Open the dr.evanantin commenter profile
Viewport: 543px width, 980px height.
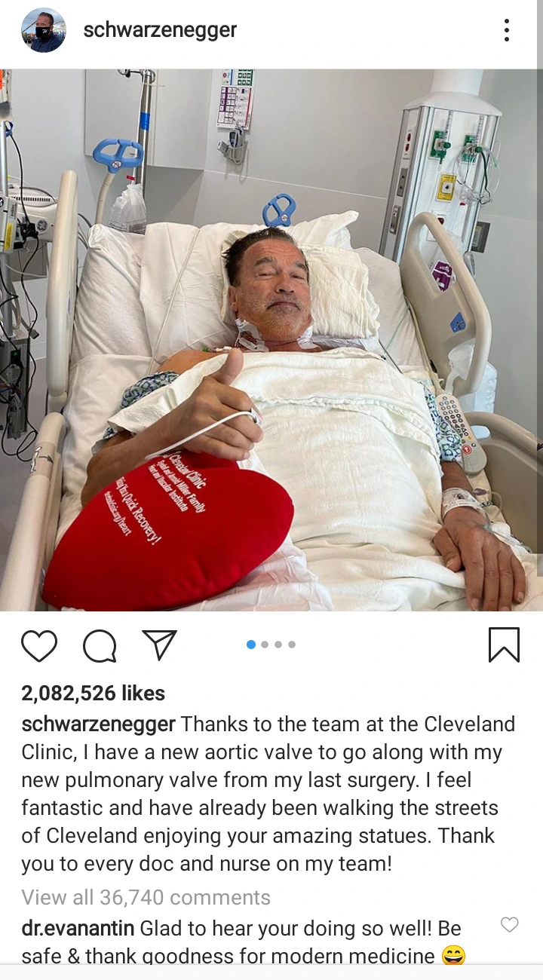pos(78,928)
